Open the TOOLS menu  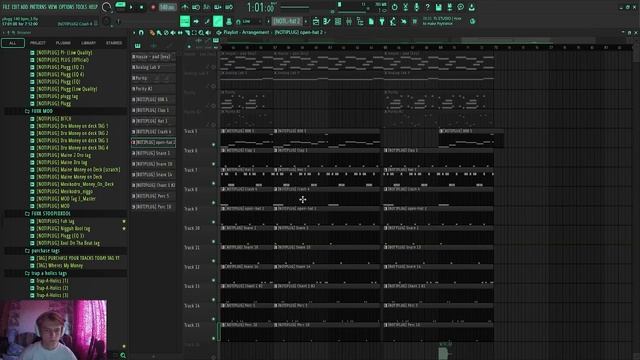coord(82,7)
